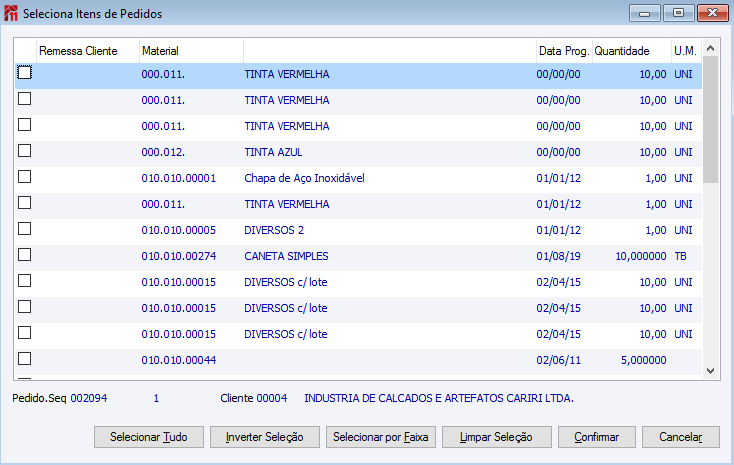
Task: Click the Selecionar Tudo button
Action: pos(149,437)
